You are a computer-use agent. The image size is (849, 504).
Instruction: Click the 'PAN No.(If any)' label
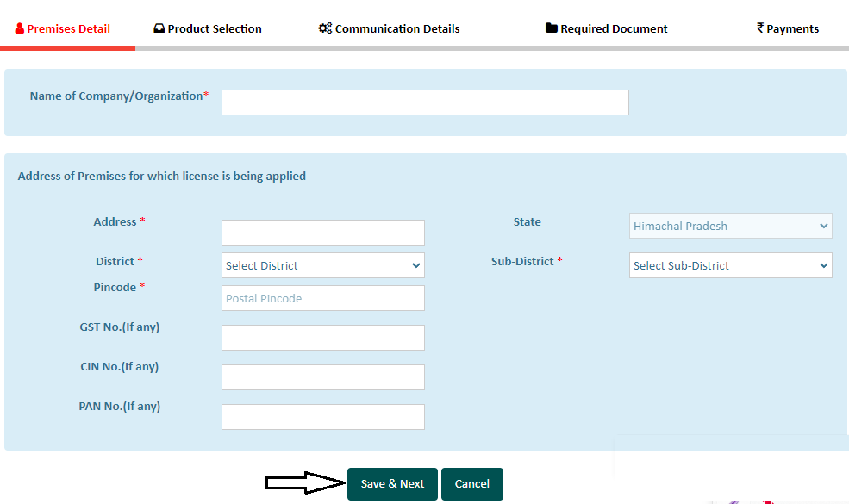pos(120,406)
